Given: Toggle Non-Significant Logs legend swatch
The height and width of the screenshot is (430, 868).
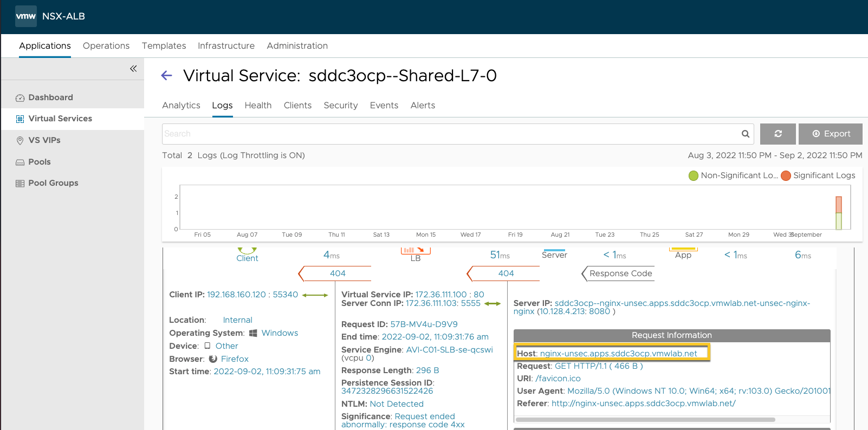Looking at the screenshot, I should 693,175.
